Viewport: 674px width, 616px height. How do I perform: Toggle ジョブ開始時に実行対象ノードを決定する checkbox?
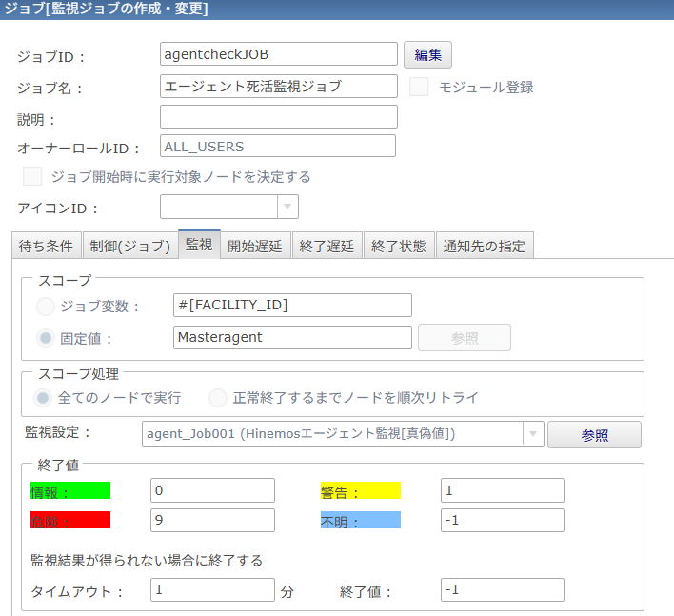point(32,176)
